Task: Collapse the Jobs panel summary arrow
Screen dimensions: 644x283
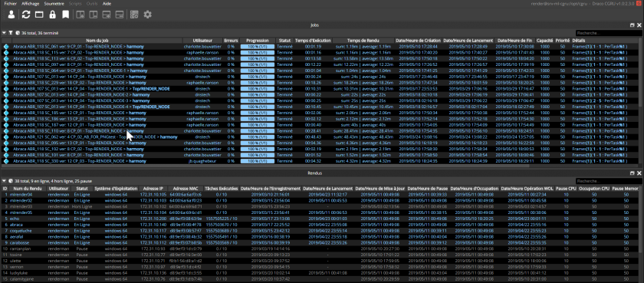Action: click(5, 32)
